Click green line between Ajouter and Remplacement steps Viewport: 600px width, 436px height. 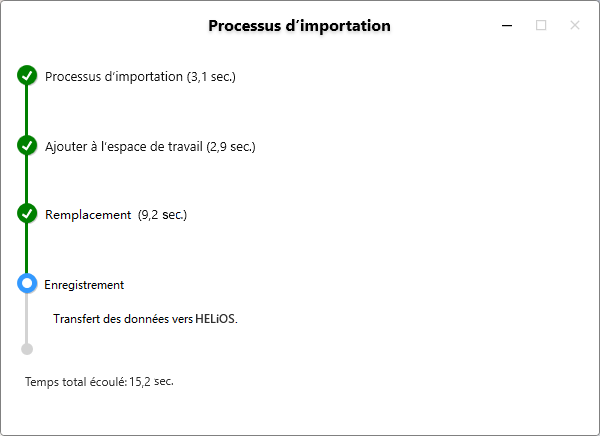27,180
